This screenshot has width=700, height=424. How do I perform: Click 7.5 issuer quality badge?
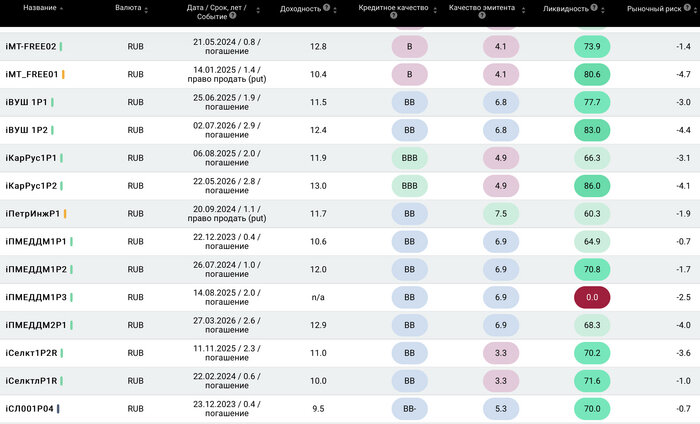coord(501,214)
